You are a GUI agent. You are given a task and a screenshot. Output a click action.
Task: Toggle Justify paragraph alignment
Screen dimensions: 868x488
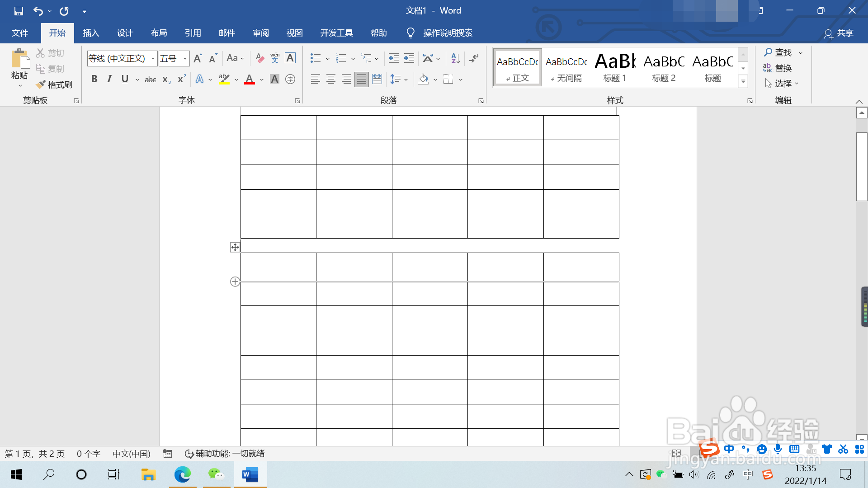(x=361, y=79)
